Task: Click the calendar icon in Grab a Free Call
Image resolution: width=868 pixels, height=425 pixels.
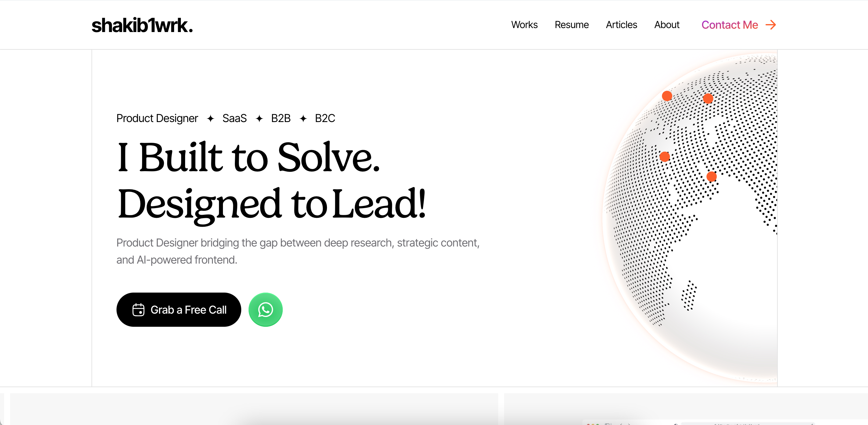Action: [138, 310]
